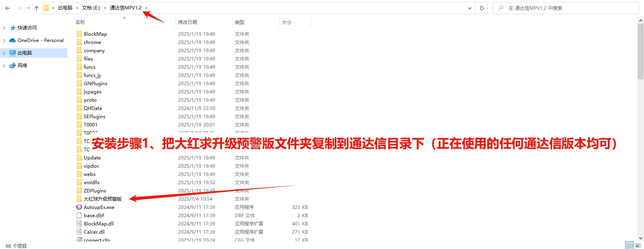Select the BlockMap.dll file icon
Image resolution: width=644 pixels, height=249 pixels.
(79, 223)
